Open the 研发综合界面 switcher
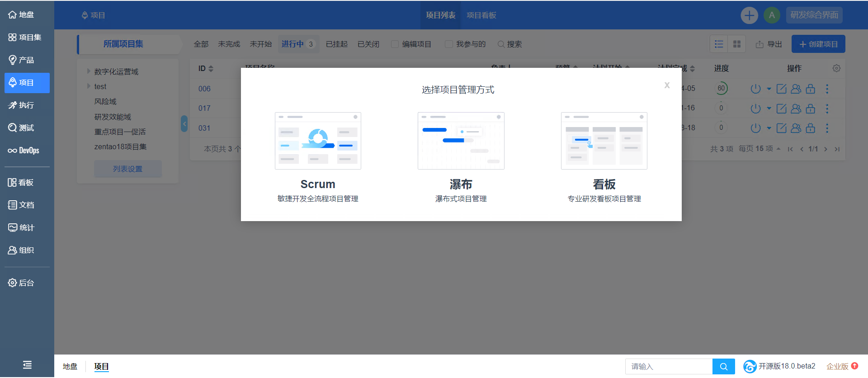This screenshot has width=868, height=378. (814, 15)
